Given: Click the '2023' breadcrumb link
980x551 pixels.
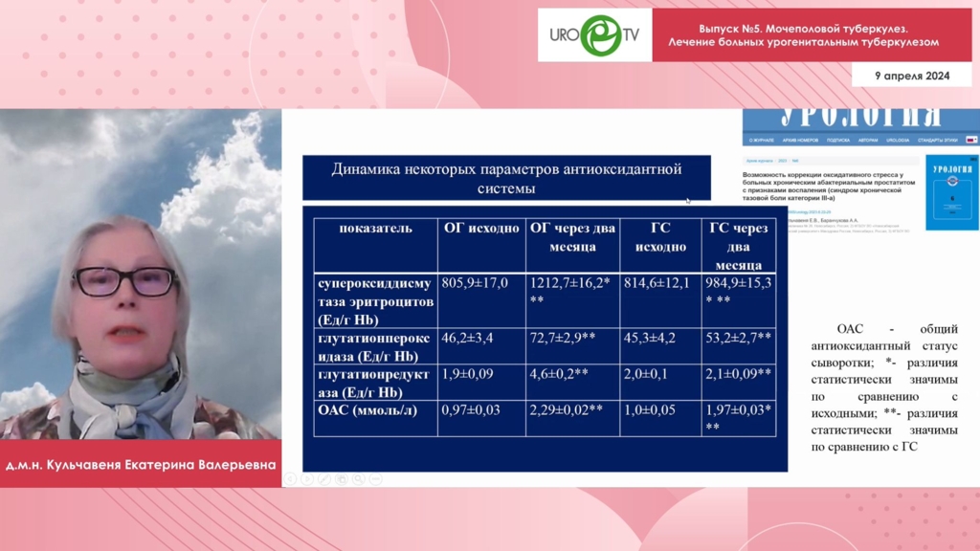Looking at the screenshot, I should 783,161.
